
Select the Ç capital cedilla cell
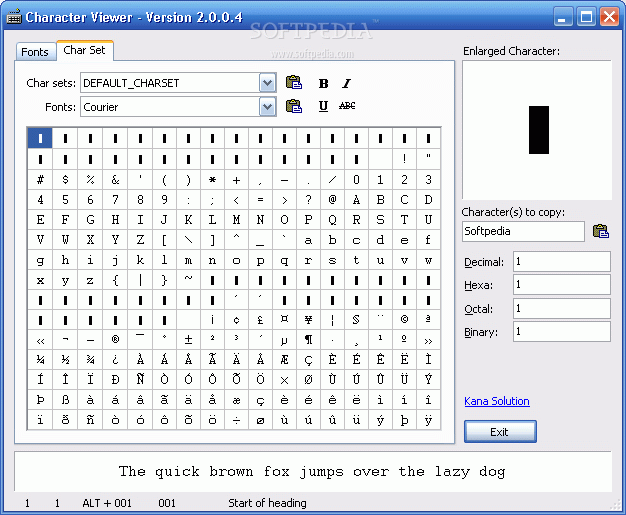tap(308, 360)
